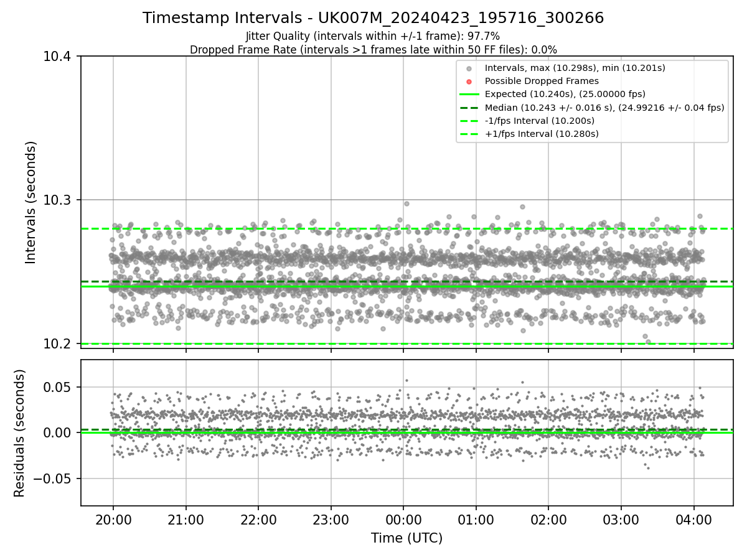Viewport: 747px width, 560px height.
Task: Click the highest outlier point just after 00:00 in intervals plot
Action: pos(406,203)
